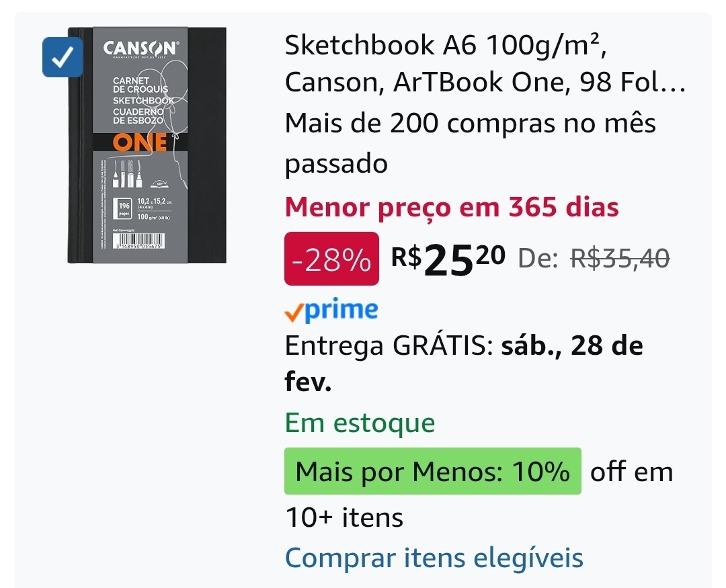Click the pen and brush icons on the cover

[x=128, y=175]
